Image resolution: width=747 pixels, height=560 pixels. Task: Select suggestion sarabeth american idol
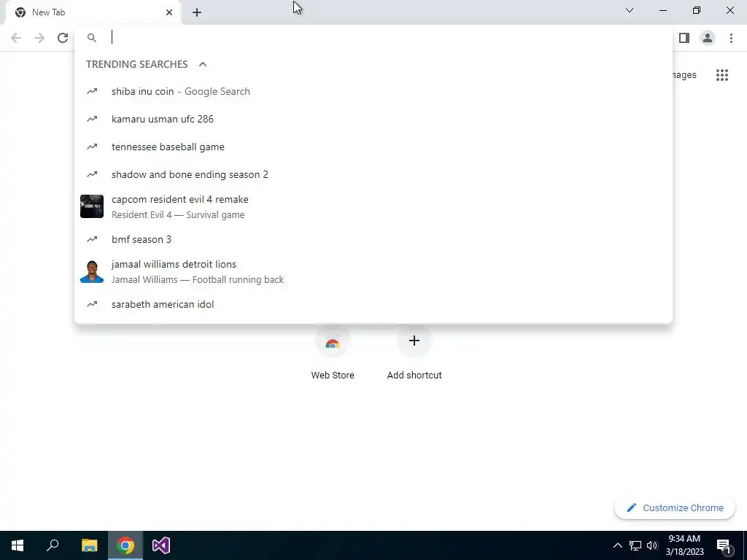coord(373,304)
